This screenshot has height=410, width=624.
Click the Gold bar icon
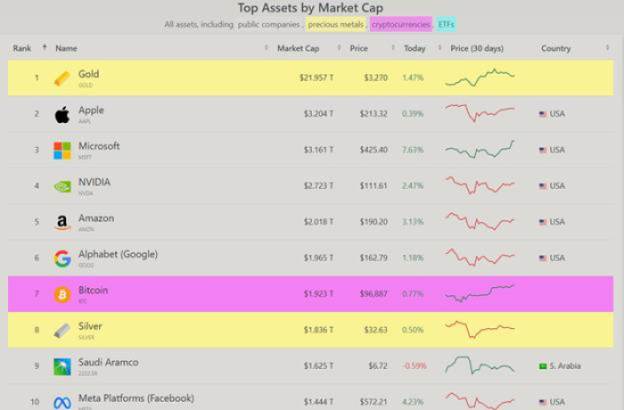click(62, 78)
